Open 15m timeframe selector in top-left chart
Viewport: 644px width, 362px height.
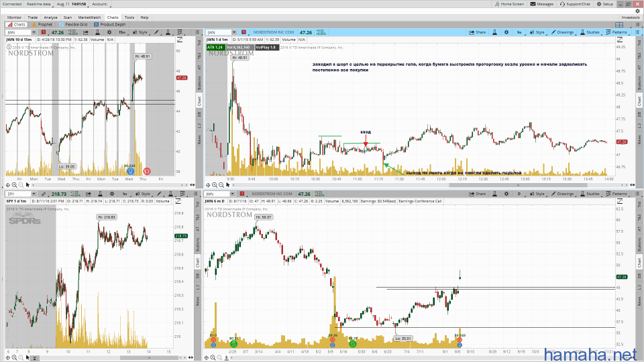tap(122, 32)
